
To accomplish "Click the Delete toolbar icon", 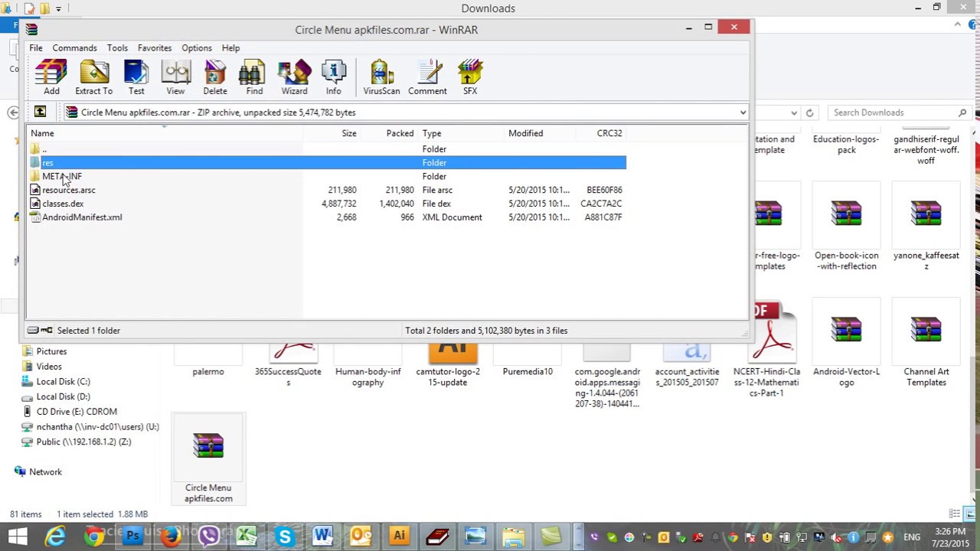I will pos(215,77).
